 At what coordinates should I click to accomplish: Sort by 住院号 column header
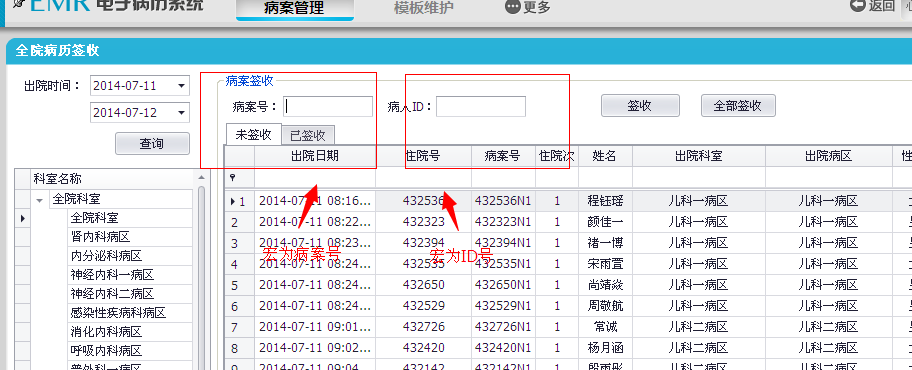[423, 156]
